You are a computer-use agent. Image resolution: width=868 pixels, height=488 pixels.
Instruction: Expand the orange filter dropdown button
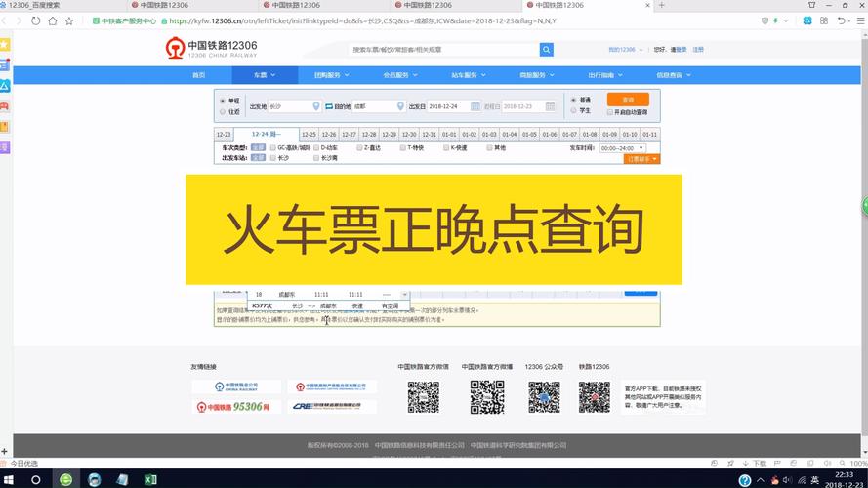pyautogui.click(x=641, y=159)
